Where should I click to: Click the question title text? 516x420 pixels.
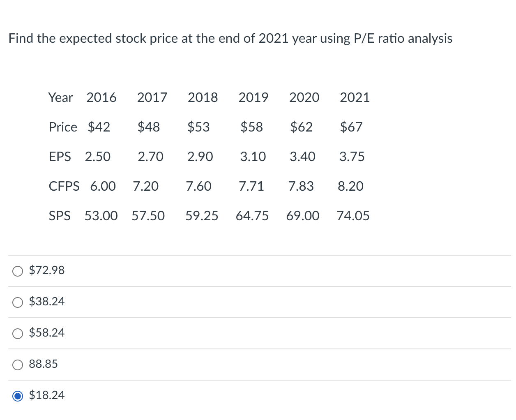coord(230,38)
